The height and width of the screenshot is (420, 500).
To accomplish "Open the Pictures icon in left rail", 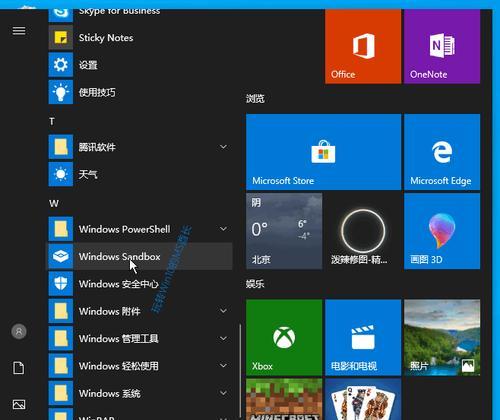I will point(19,404).
